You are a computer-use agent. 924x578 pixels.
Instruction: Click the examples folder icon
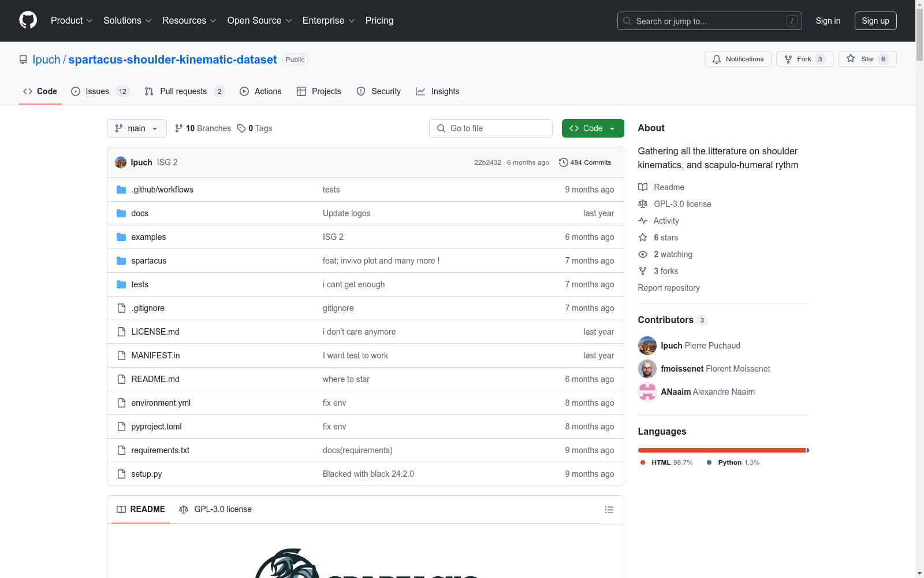(121, 237)
